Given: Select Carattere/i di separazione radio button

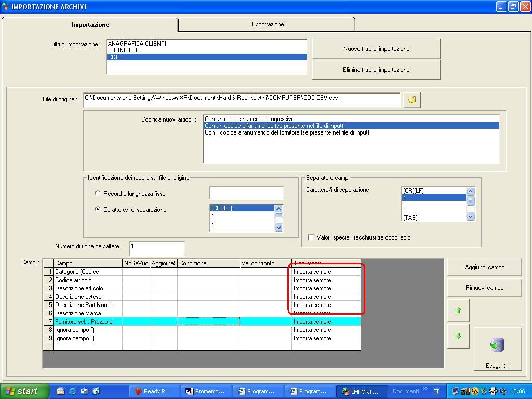Looking at the screenshot, I should click(97, 210).
